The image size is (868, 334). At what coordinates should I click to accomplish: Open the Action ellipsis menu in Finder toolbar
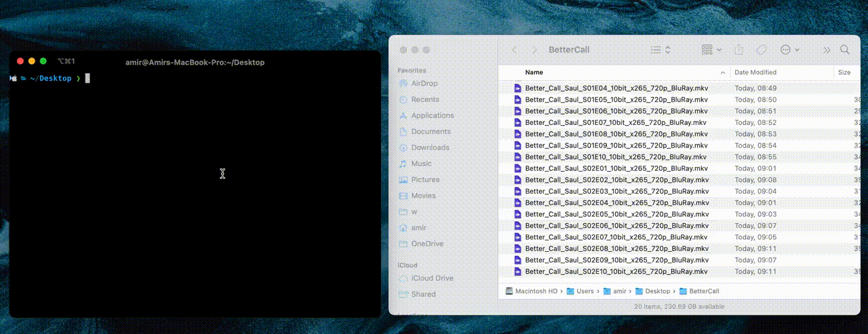[790, 50]
